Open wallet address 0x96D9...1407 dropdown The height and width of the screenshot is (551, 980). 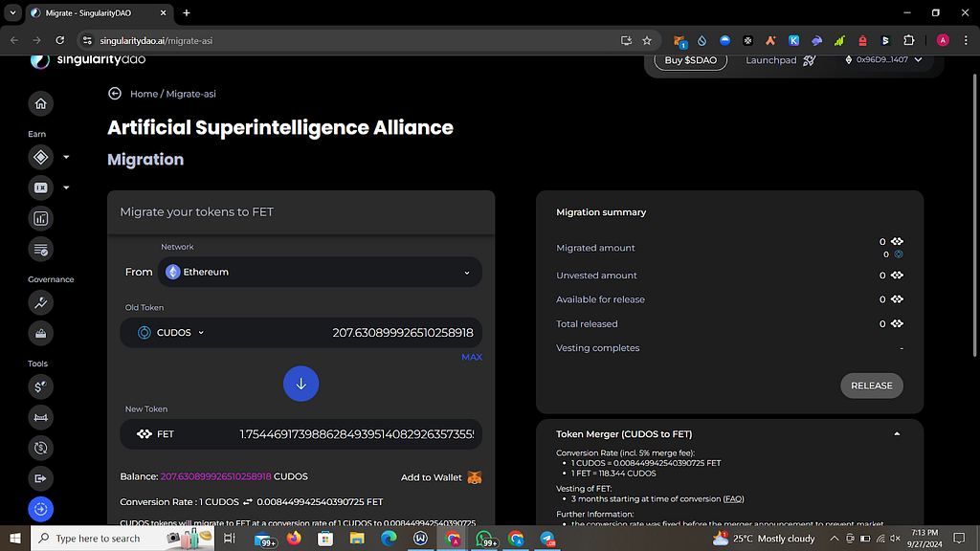[883, 60]
